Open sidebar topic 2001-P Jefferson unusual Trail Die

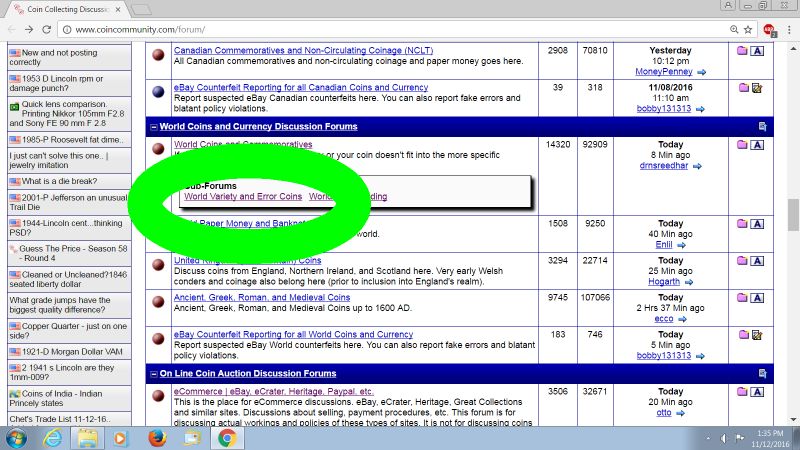click(69, 202)
